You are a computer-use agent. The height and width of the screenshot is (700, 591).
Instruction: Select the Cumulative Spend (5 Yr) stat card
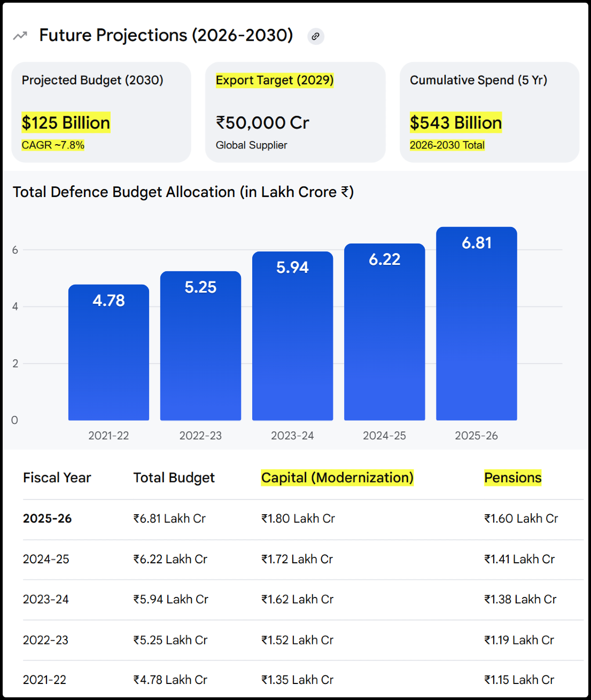(x=489, y=112)
